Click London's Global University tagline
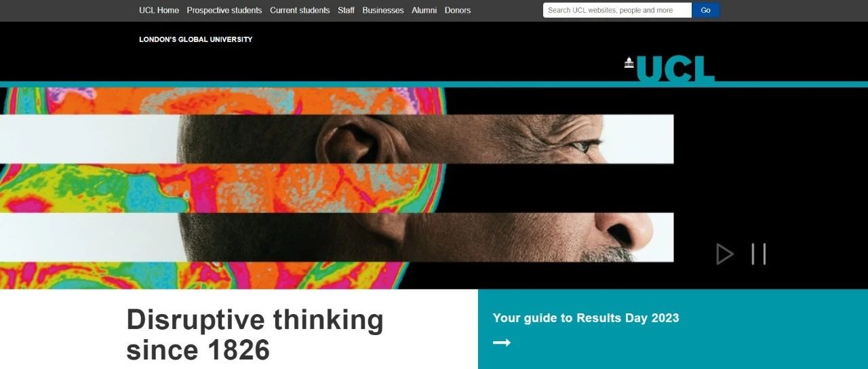The image size is (868, 369). point(195,39)
